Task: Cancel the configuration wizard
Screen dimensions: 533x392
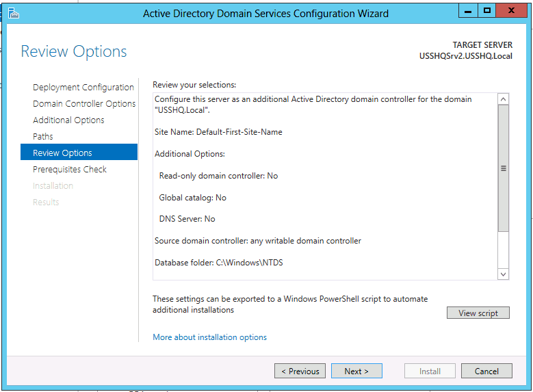Action: coord(486,371)
